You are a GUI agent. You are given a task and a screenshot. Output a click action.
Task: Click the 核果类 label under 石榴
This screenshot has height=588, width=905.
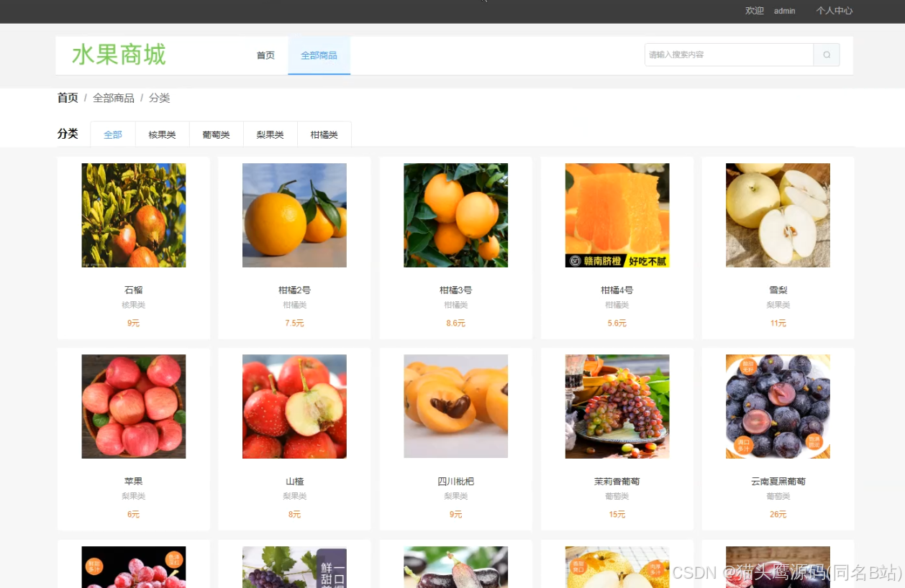click(x=134, y=306)
